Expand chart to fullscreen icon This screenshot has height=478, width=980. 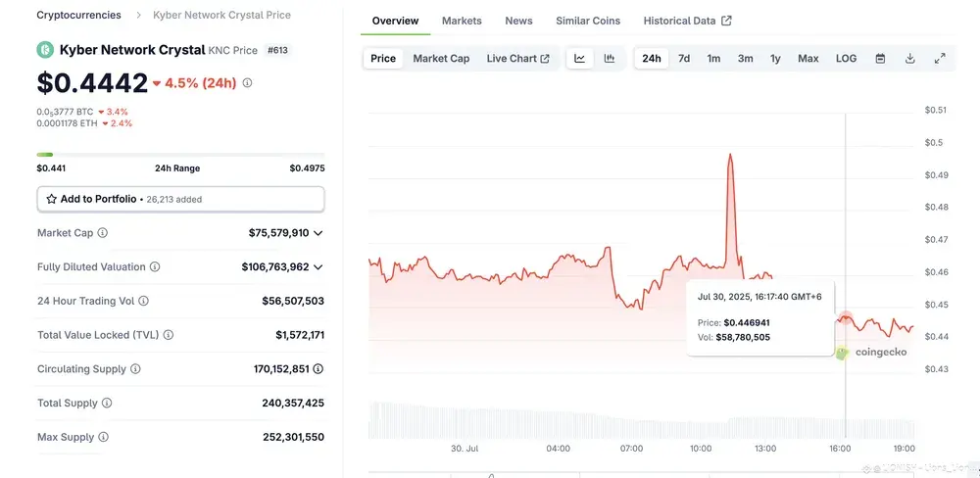(940, 58)
